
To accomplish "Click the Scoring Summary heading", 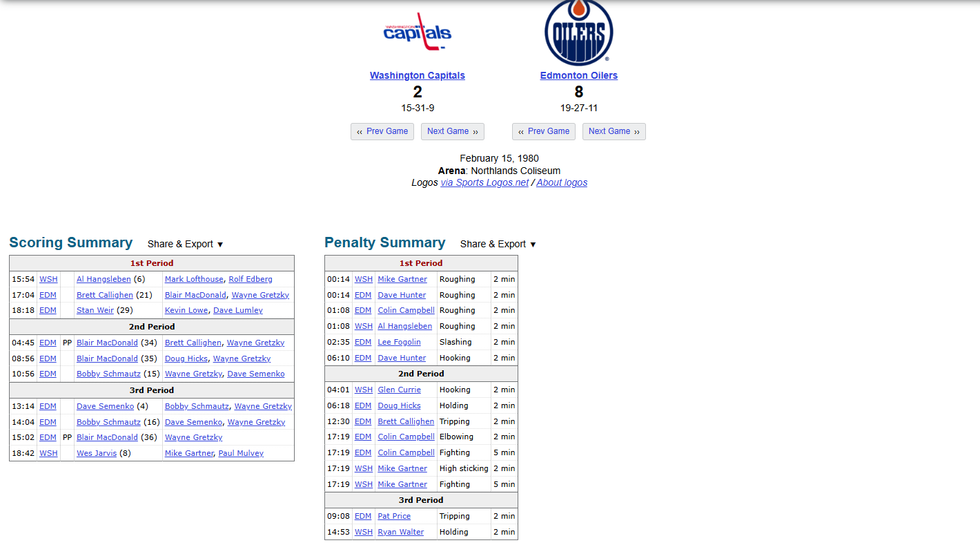I will pos(70,242).
